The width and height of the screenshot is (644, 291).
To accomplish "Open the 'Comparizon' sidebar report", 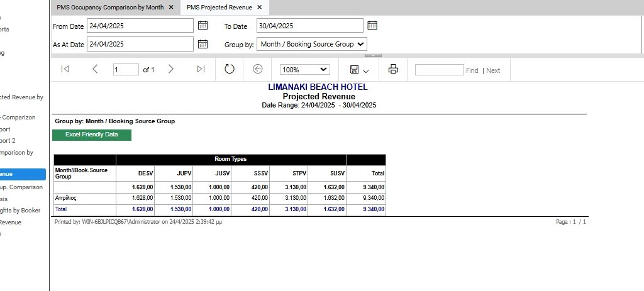I will pos(18,118).
